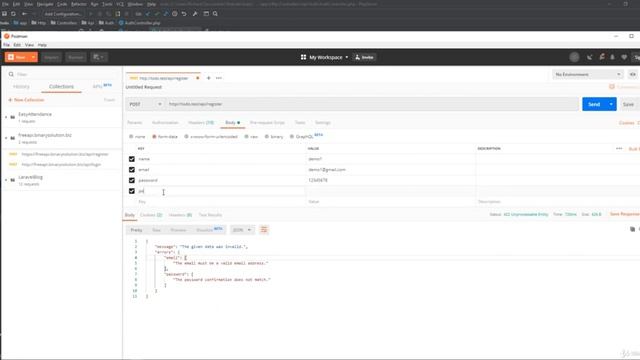Open the Settings request tab
The width and height of the screenshot is (640, 360).
[x=322, y=122]
